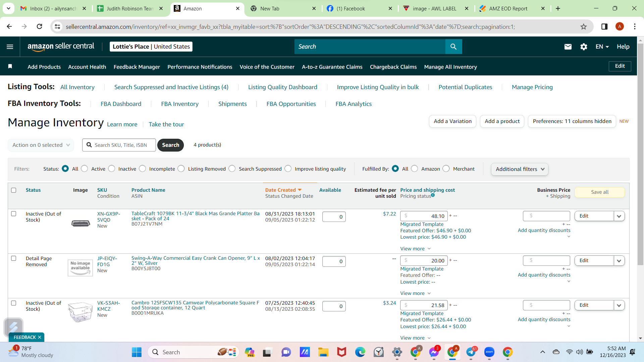
Task: Expand View more for TableCraft pricing
Action: 415,249
